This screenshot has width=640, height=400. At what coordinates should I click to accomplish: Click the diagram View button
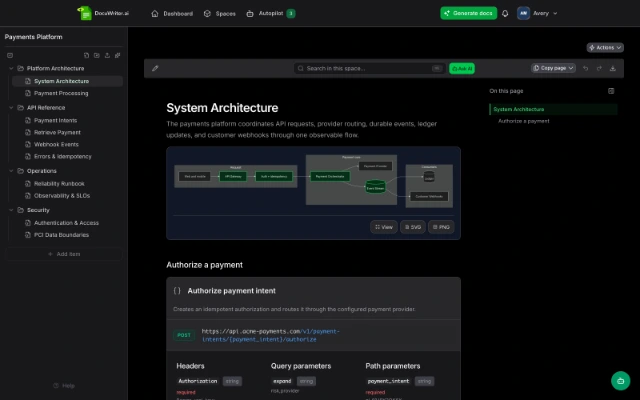[x=384, y=227]
